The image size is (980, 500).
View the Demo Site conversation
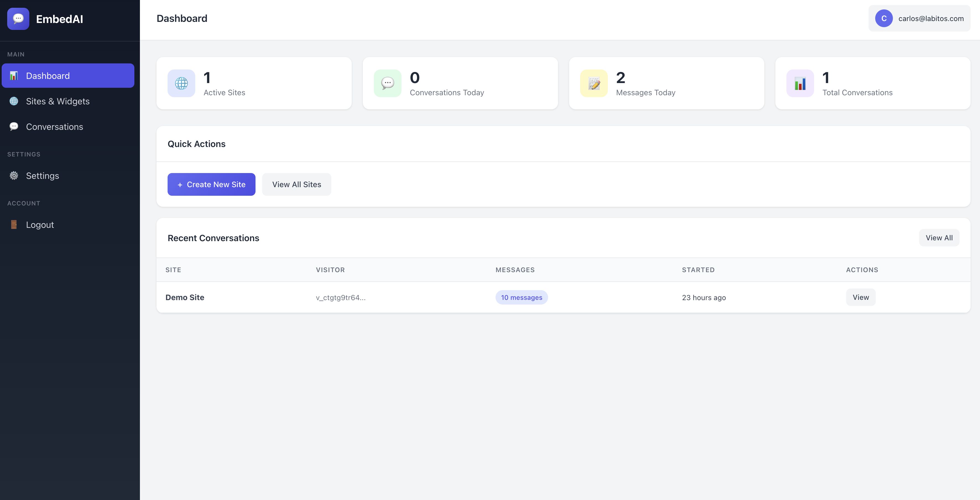tap(860, 297)
